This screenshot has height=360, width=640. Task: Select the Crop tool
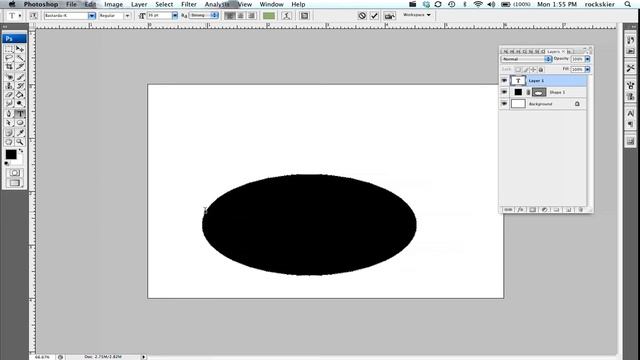9,67
